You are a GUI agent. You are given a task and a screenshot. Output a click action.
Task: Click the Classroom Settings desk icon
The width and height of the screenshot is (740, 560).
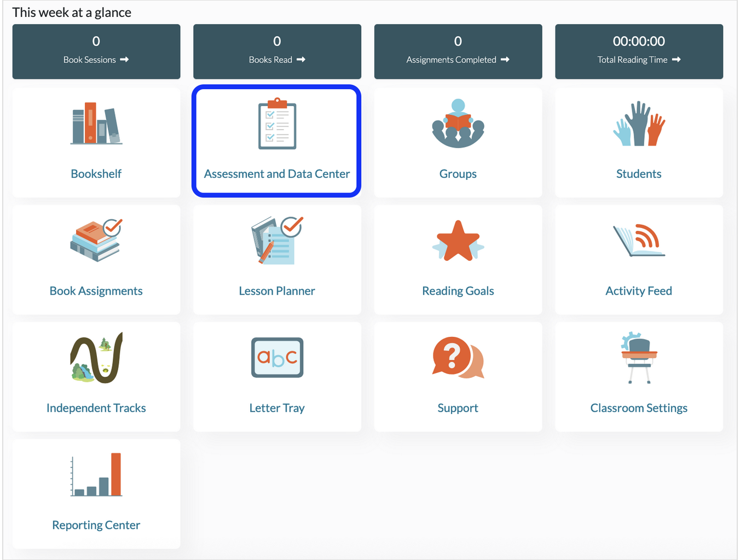point(639,357)
